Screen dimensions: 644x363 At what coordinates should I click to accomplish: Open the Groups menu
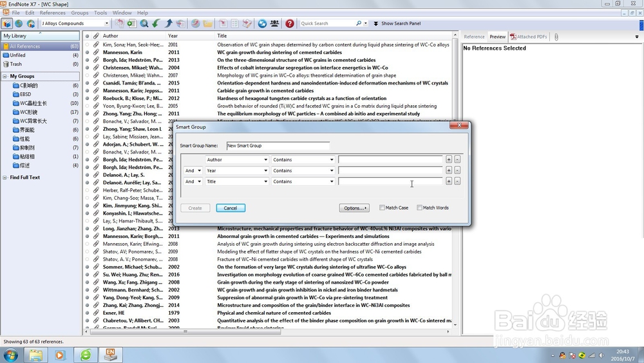[79, 13]
